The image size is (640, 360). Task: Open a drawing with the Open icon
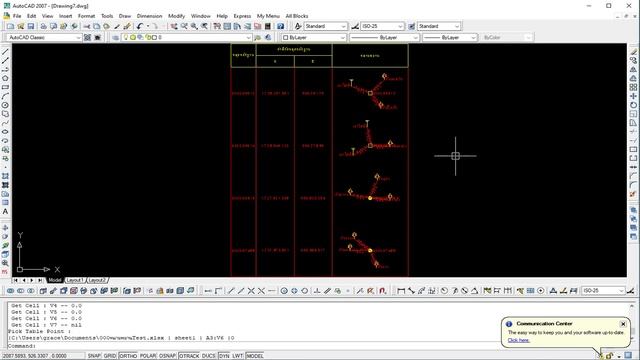[x=20, y=26]
